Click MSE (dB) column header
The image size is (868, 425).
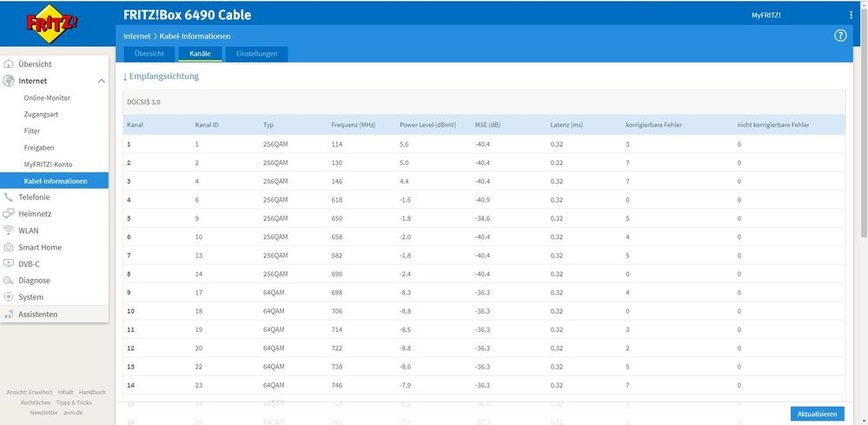487,125
